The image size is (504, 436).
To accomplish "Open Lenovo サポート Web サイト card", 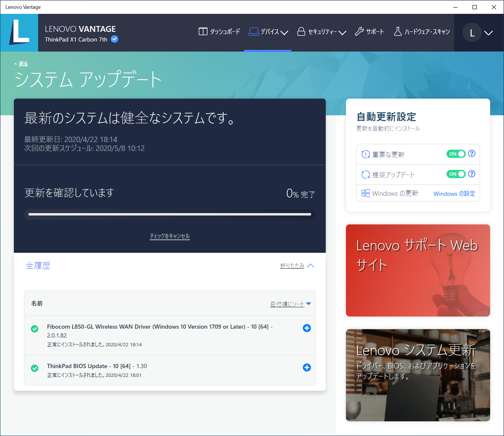I will pyautogui.click(x=418, y=270).
